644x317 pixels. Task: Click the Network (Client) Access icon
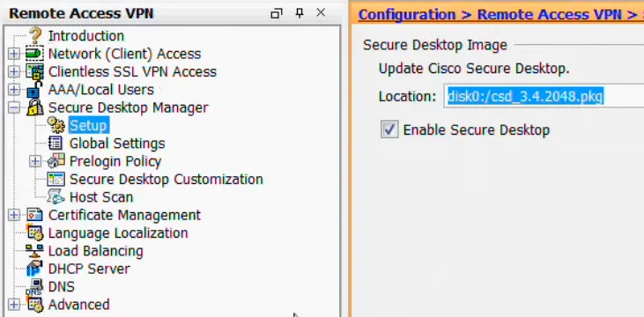pos(34,54)
